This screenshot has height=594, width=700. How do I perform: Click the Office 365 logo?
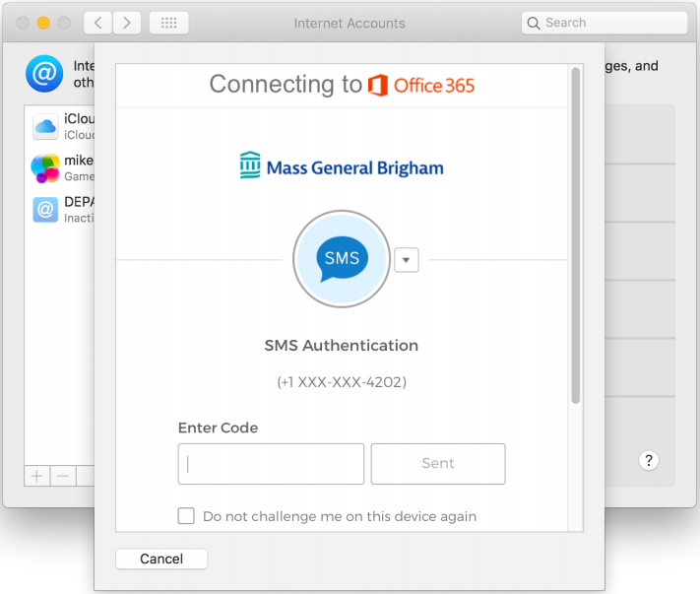(421, 86)
